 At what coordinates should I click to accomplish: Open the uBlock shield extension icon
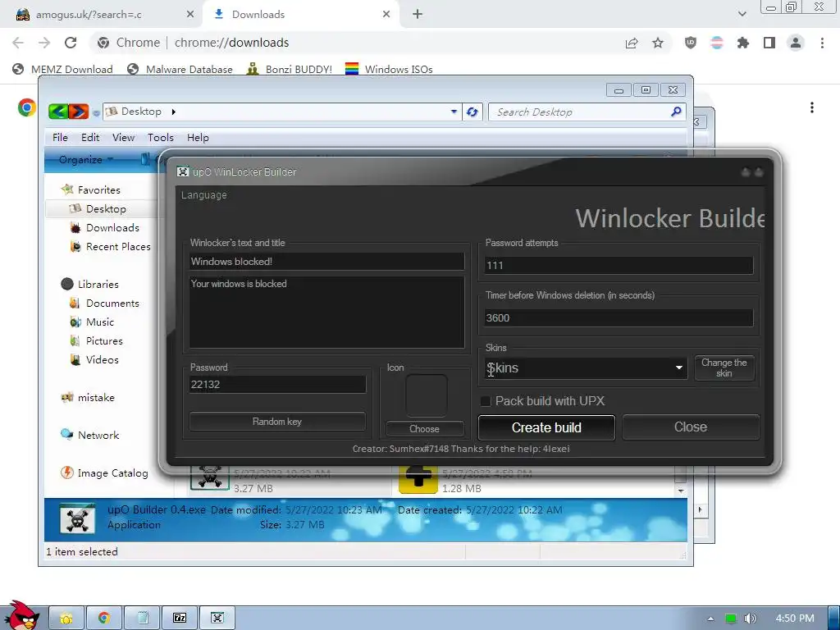pos(691,43)
